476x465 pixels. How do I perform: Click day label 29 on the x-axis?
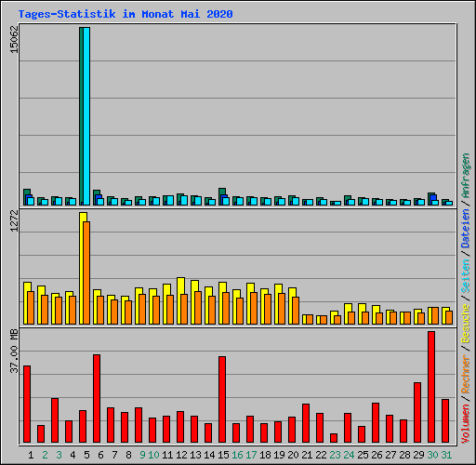[x=418, y=455]
